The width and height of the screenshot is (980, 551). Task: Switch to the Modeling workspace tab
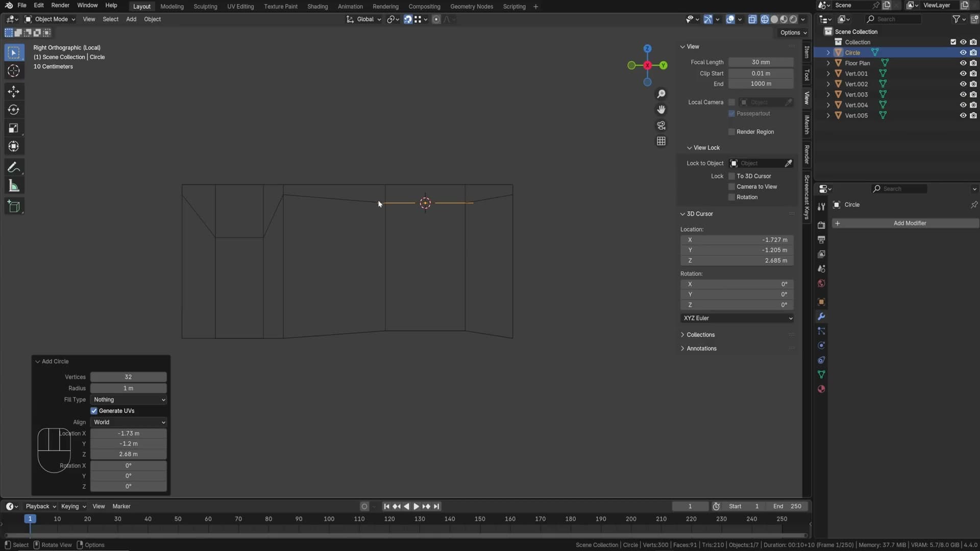point(171,7)
